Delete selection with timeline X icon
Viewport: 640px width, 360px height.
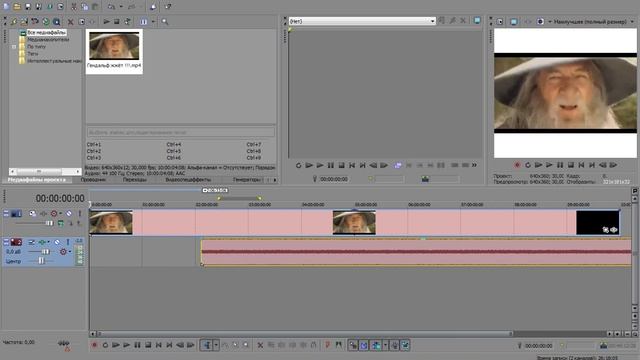click(x=260, y=345)
